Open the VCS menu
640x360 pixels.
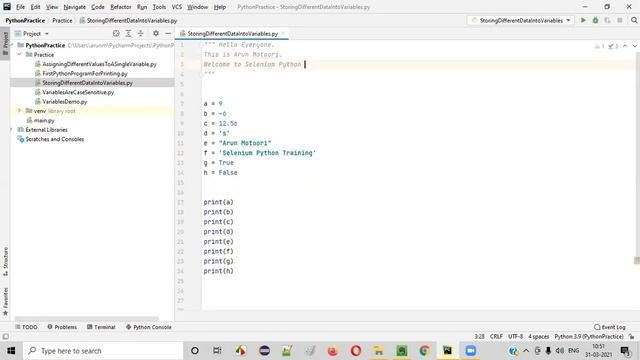coord(177,7)
